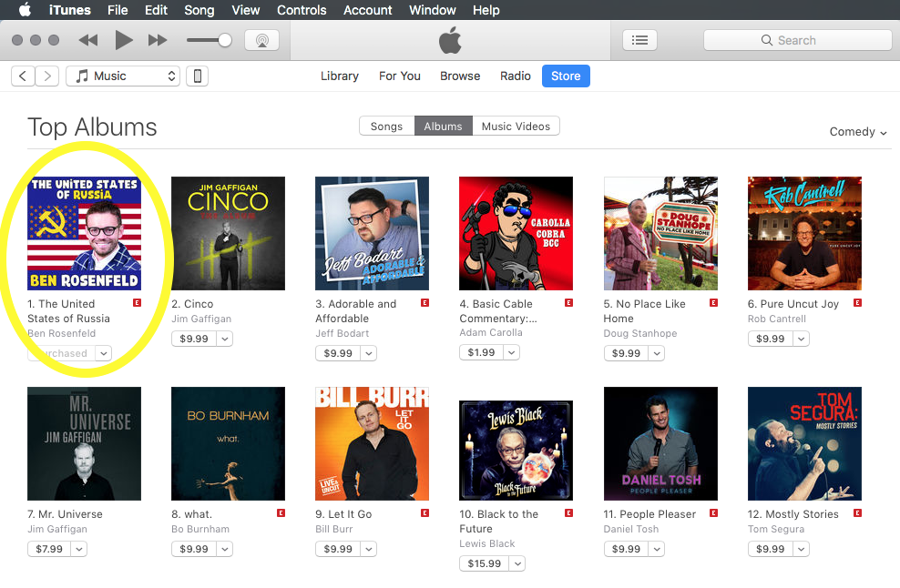Open the AirPlay output icon
The height and width of the screenshot is (588, 900).
(x=261, y=40)
